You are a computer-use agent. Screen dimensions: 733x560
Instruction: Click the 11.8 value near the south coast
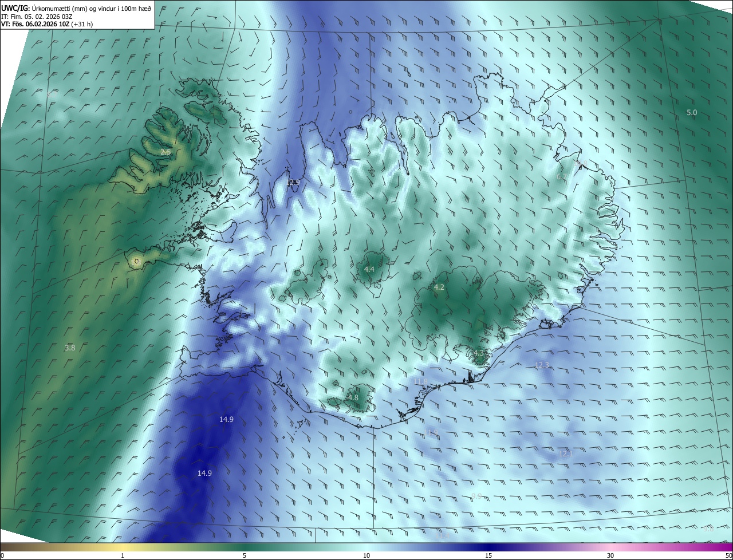pos(420,381)
